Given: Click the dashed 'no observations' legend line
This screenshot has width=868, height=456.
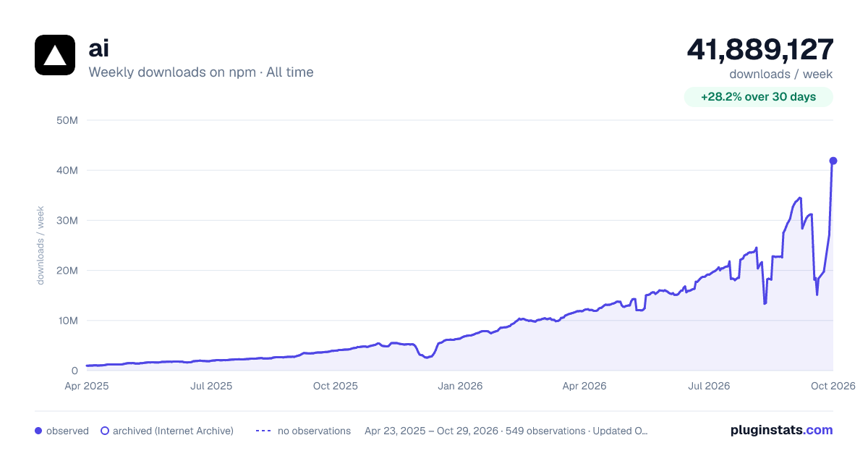Looking at the screenshot, I should pyautogui.click(x=263, y=431).
